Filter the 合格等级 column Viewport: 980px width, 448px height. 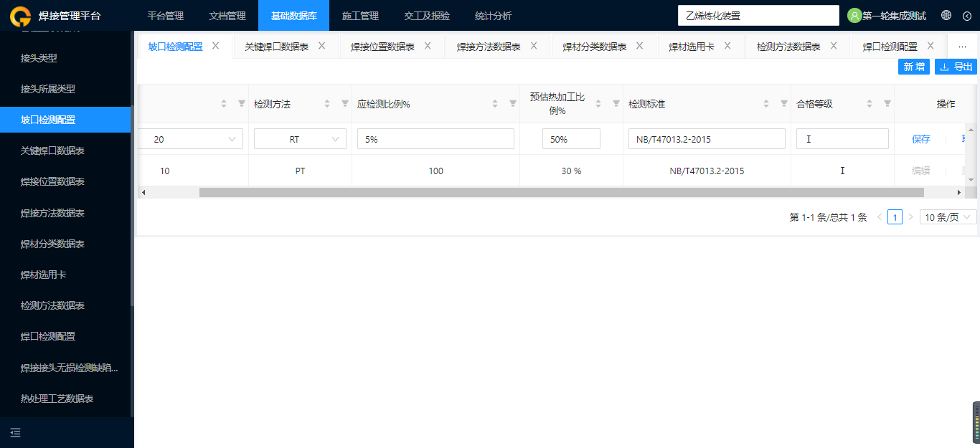887,103
